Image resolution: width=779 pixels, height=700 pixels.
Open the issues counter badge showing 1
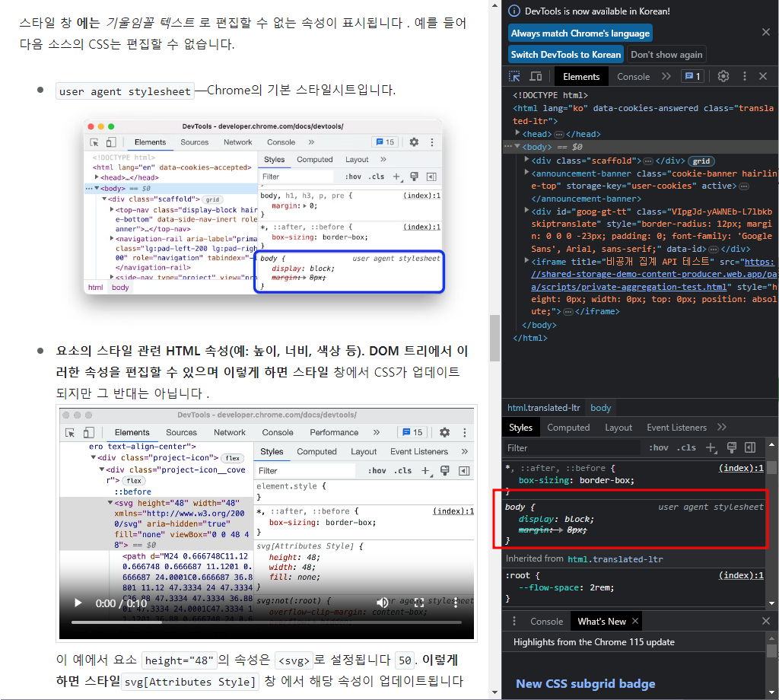692,77
